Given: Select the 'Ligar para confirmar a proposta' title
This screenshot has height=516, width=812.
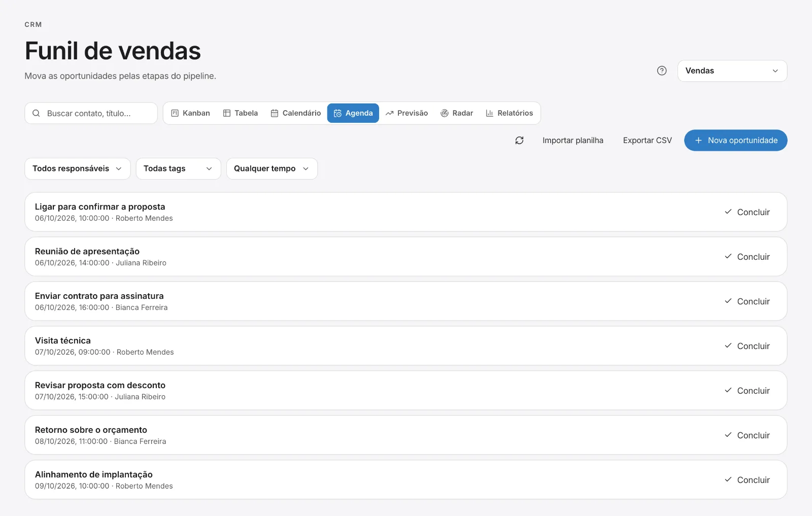Looking at the screenshot, I should point(100,207).
